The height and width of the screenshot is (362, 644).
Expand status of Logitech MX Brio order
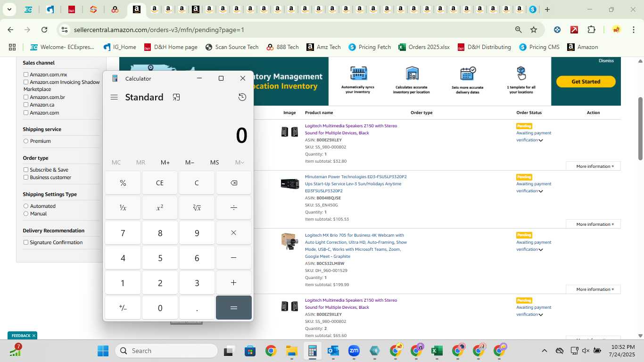click(x=541, y=249)
